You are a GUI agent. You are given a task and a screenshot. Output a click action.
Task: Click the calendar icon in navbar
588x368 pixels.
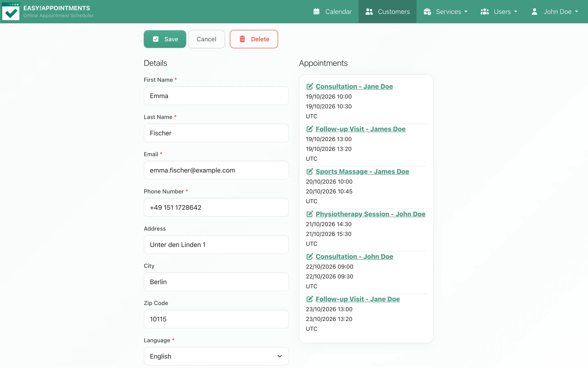tap(316, 11)
